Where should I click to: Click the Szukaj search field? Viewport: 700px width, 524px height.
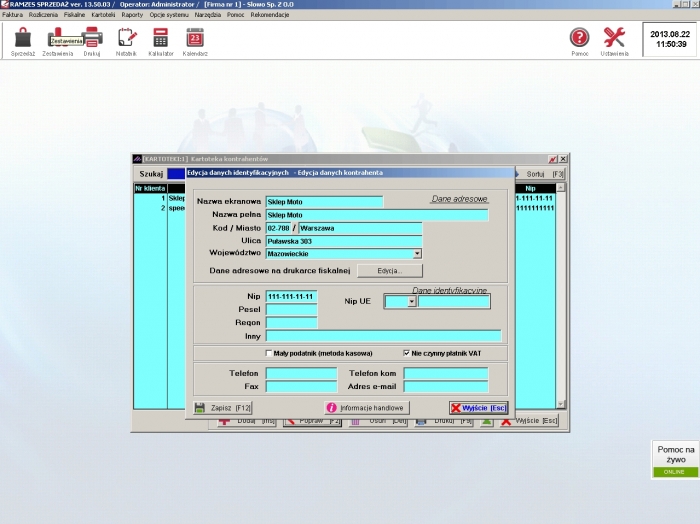click(x=176, y=174)
